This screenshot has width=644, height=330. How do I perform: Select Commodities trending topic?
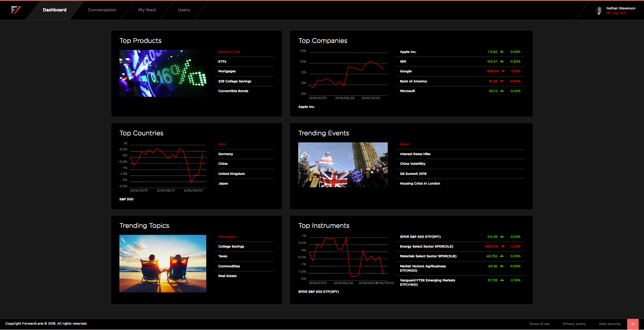tap(244, 266)
